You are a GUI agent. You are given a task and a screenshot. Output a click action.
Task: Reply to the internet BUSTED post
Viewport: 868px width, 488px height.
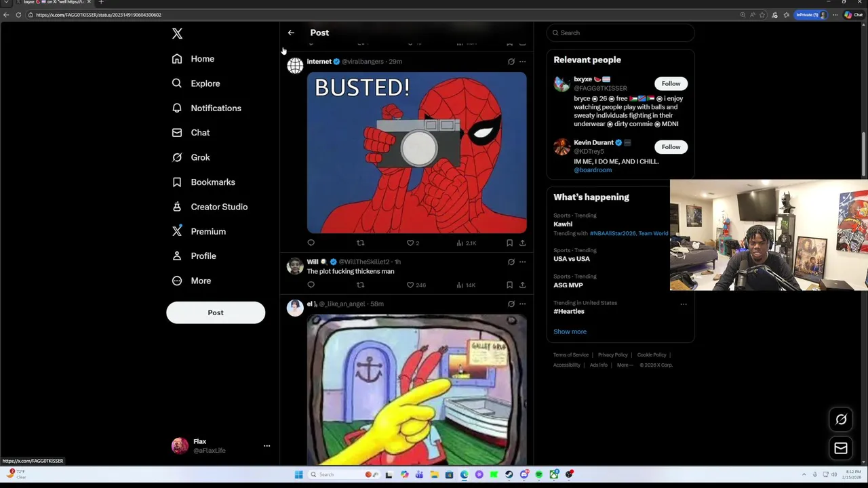311,243
